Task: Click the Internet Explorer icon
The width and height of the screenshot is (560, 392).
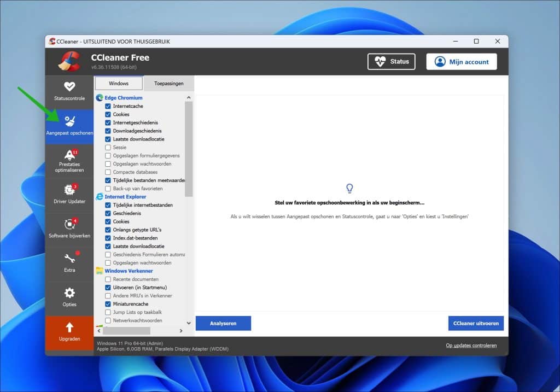Action: (x=100, y=197)
